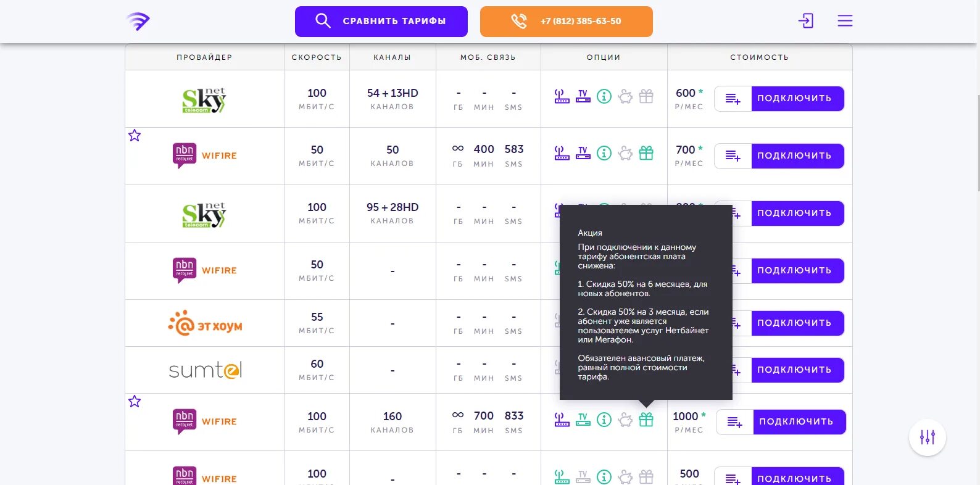Viewport: 980px width, 485px height.
Task: Click the '600' ₽/мес price
Action: 686,93
